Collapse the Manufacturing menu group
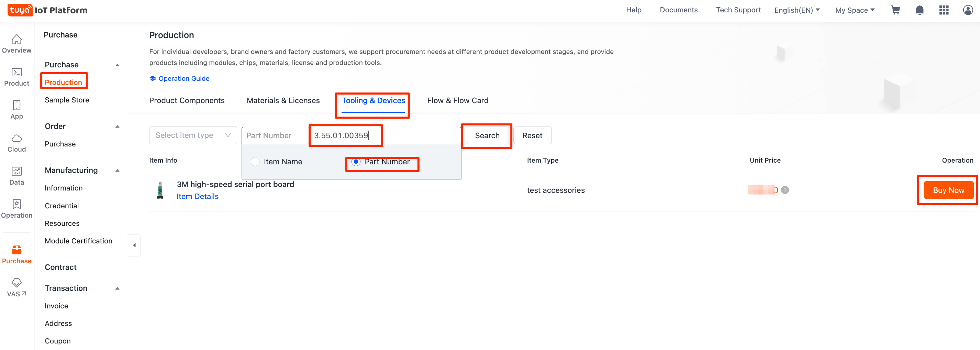980x350 pixels. tap(118, 171)
